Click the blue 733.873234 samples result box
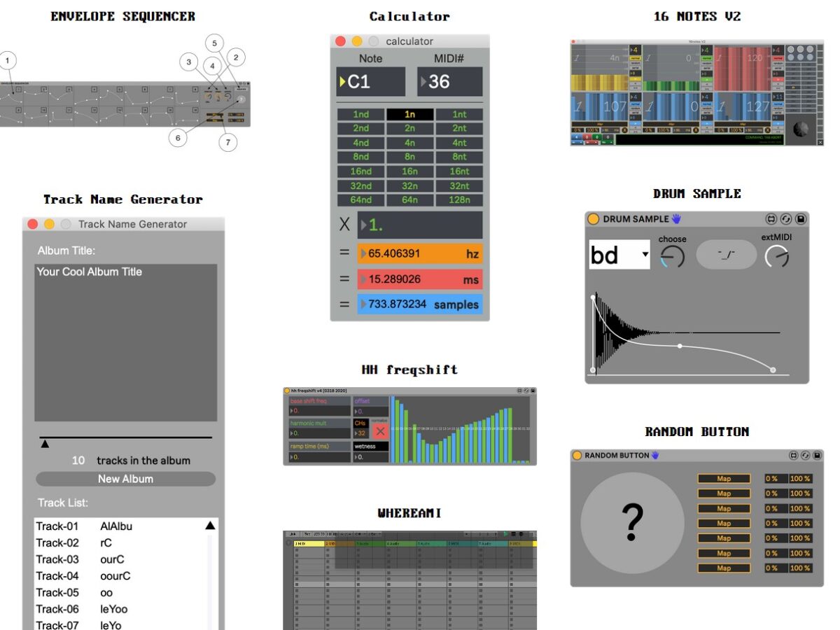This screenshot has height=630, width=840. (420, 304)
